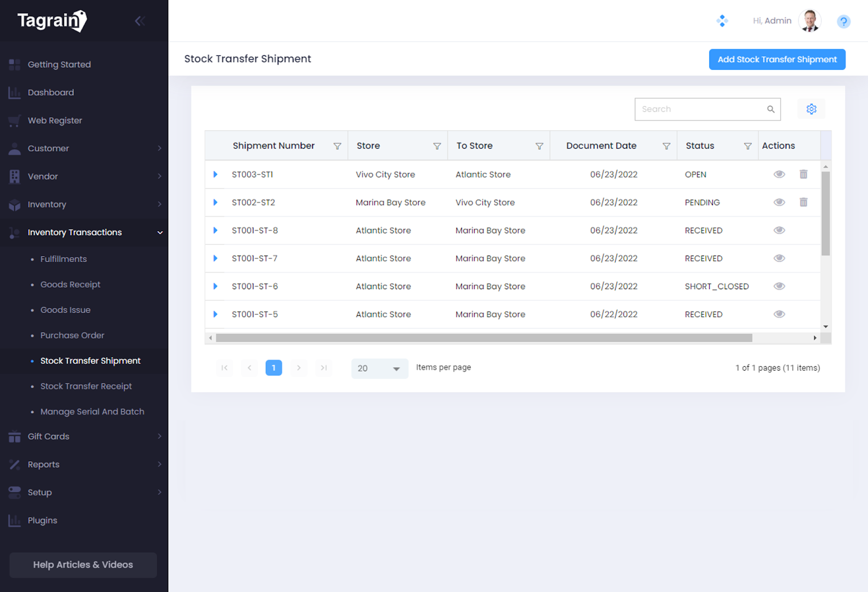View shipment ST001-ST-6 via eye icon
This screenshot has width=868, height=592.
(x=779, y=286)
